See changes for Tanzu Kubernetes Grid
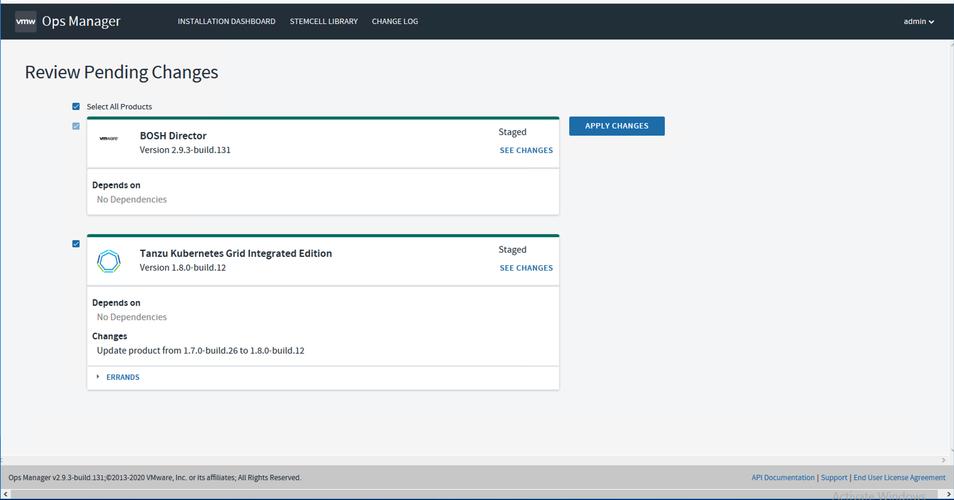Screen dimensions: 954x500 click(526, 268)
